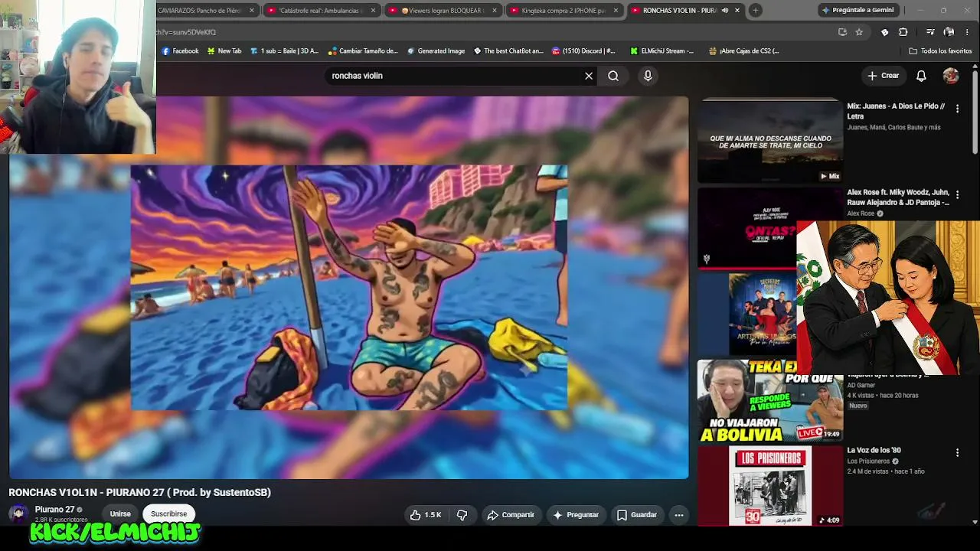980x551 pixels.
Task: Click the Unirse button
Action: pyautogui.click(x=120, y=514)
